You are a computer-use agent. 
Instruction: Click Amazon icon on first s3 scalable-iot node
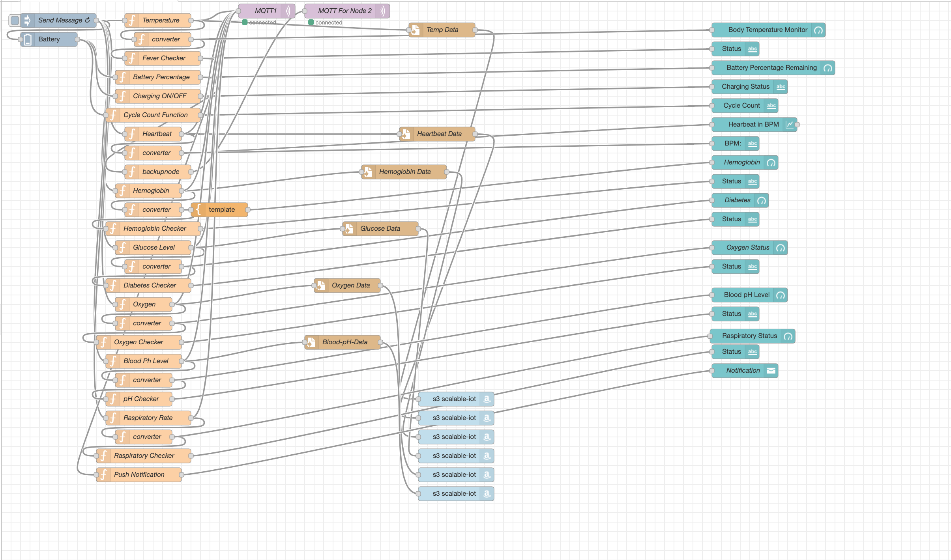[x=487, y=399]
